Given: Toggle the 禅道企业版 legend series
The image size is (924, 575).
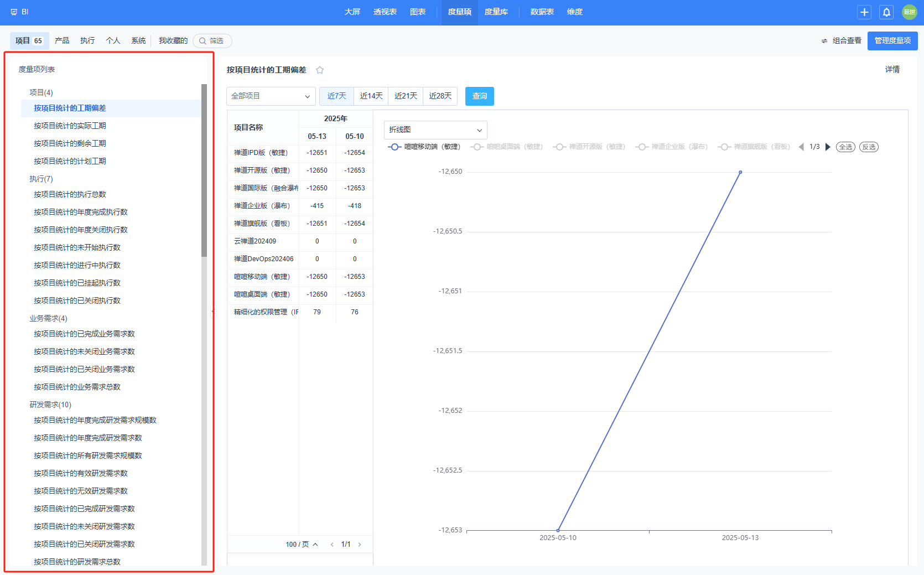Looking at the screenshot, I should tap(672, 147).
